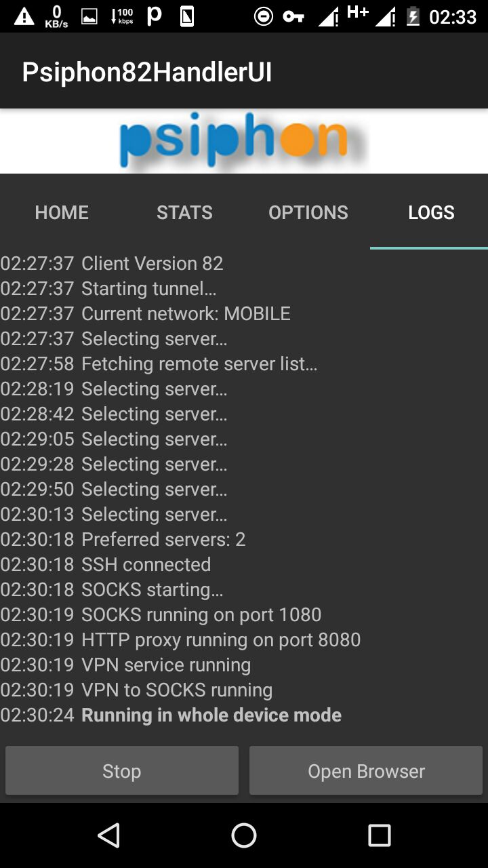The width and height of the screenshot is (488, 868).
Task: Tap the clock showing 02:33
Action: click(453, 17)
